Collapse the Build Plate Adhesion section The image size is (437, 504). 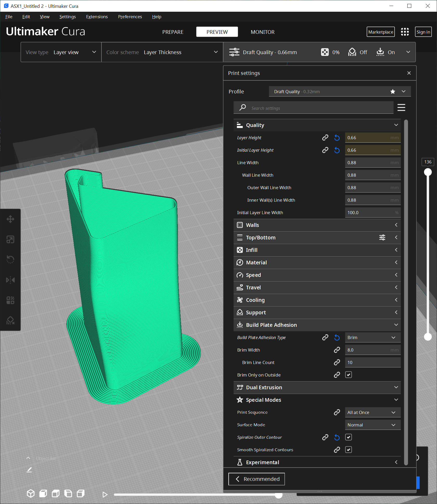coord(317,325)
